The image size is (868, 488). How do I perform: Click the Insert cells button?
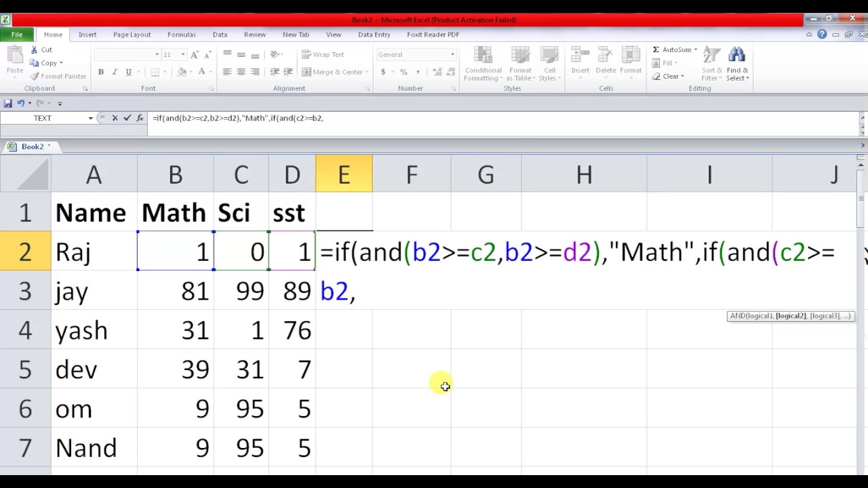580,62
